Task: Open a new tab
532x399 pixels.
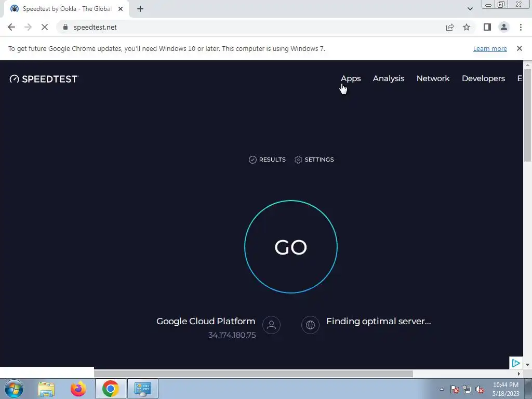Action: pos(140,9)
